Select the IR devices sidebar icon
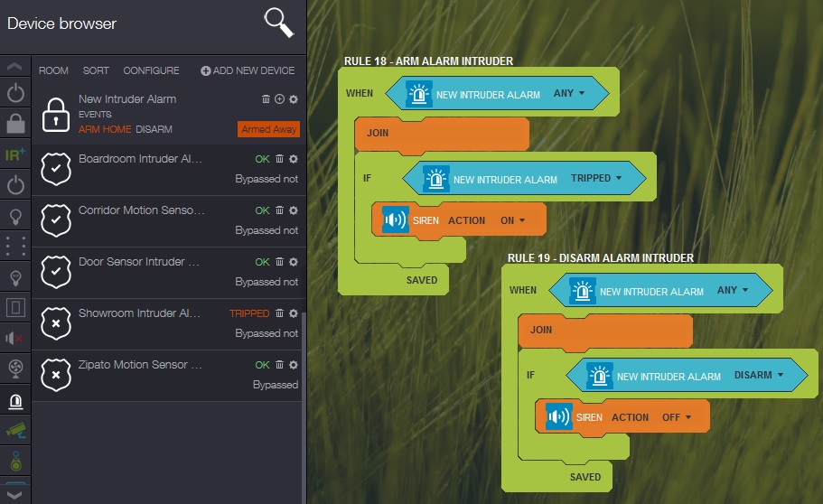This screenshot has height=504, width=823. coord(15,154)
